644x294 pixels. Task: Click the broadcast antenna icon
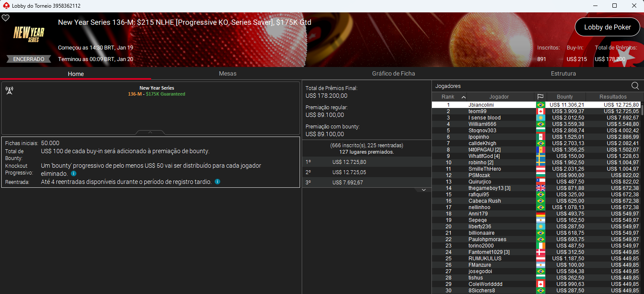[x=9, y=90]
